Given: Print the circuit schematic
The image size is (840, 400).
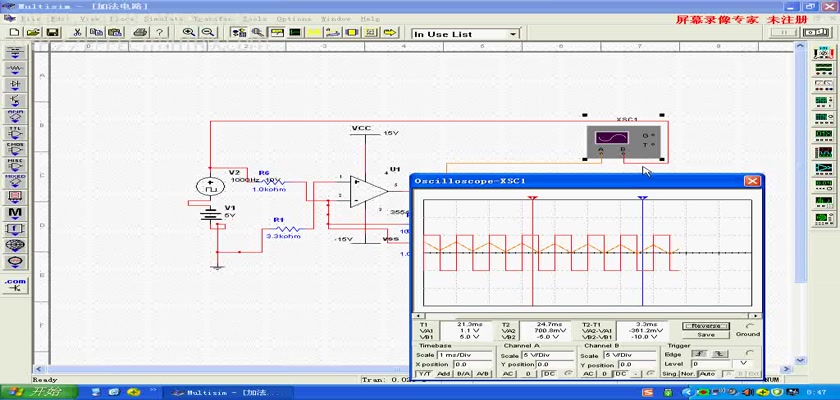Looking at the screenshot, I should tap(140, 33).
